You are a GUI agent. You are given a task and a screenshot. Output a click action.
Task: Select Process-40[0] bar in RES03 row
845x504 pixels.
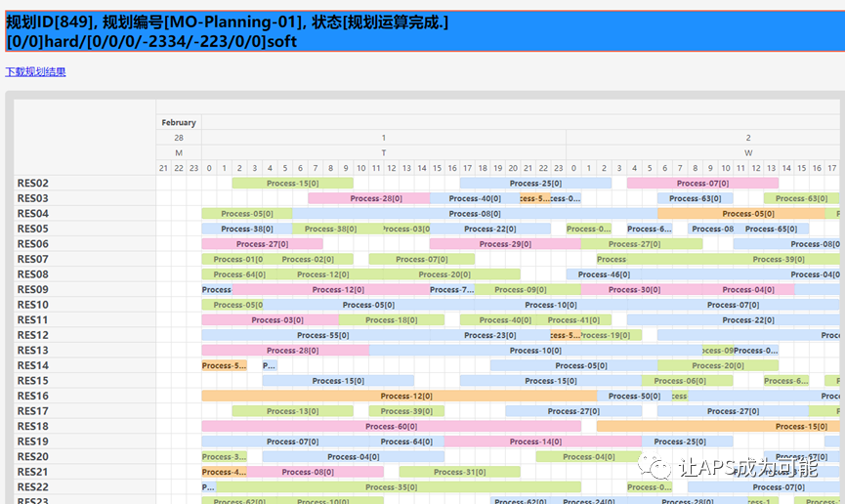tap(475, 198)
